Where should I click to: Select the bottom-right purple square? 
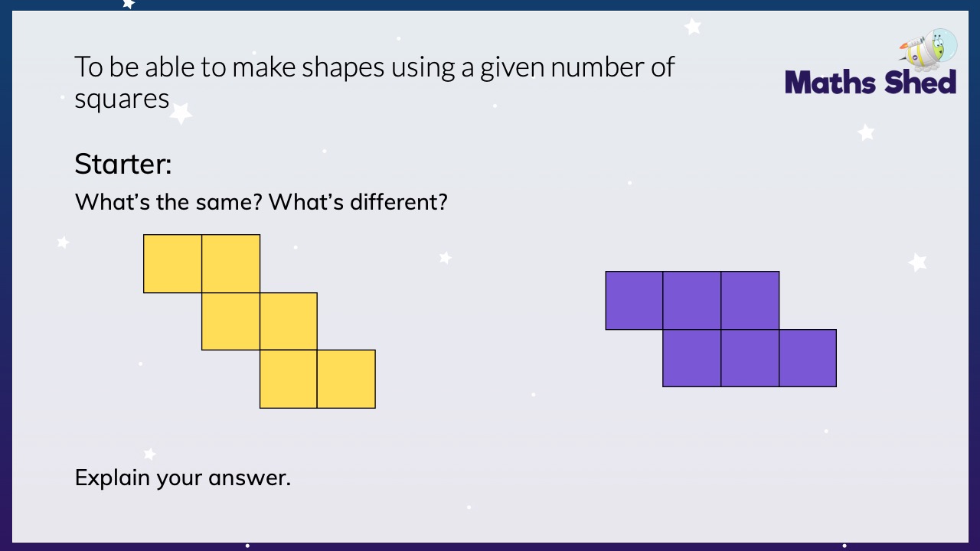tap(808, 358)
